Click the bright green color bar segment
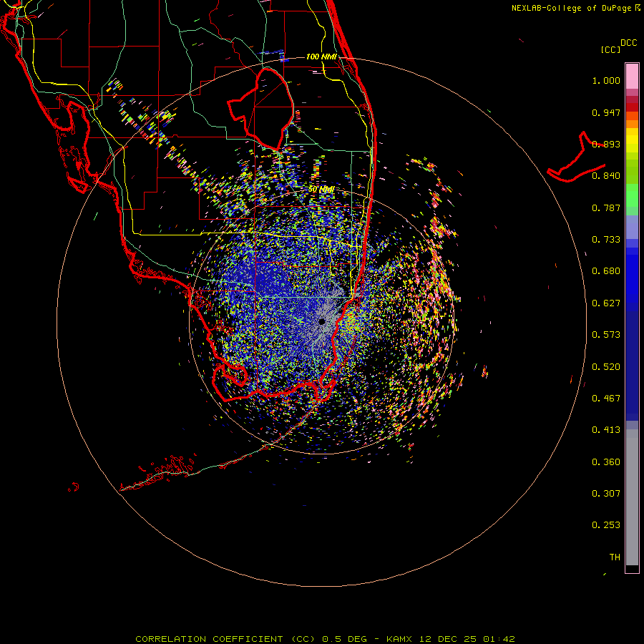 click(632, 195)
